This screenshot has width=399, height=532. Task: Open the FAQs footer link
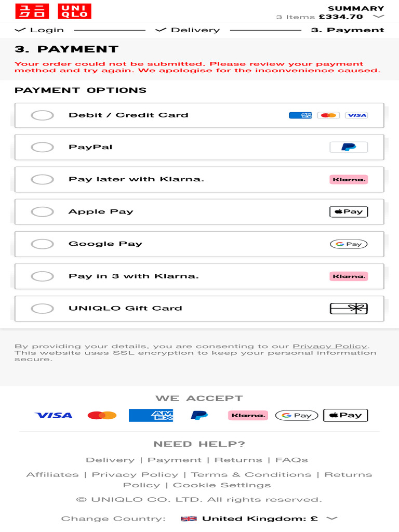[x=291, y=460]
